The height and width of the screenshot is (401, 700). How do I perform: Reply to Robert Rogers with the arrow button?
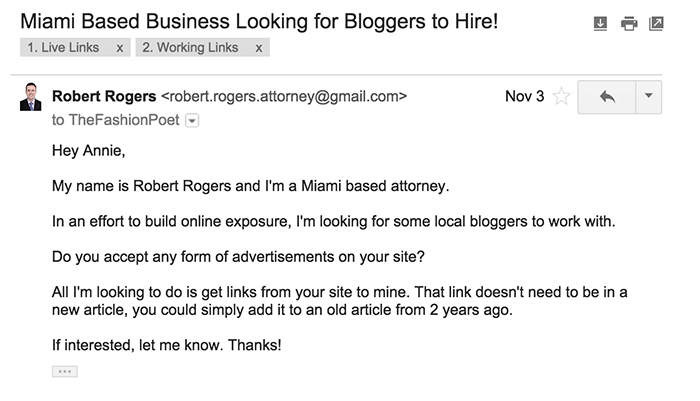tap(607, 97)
